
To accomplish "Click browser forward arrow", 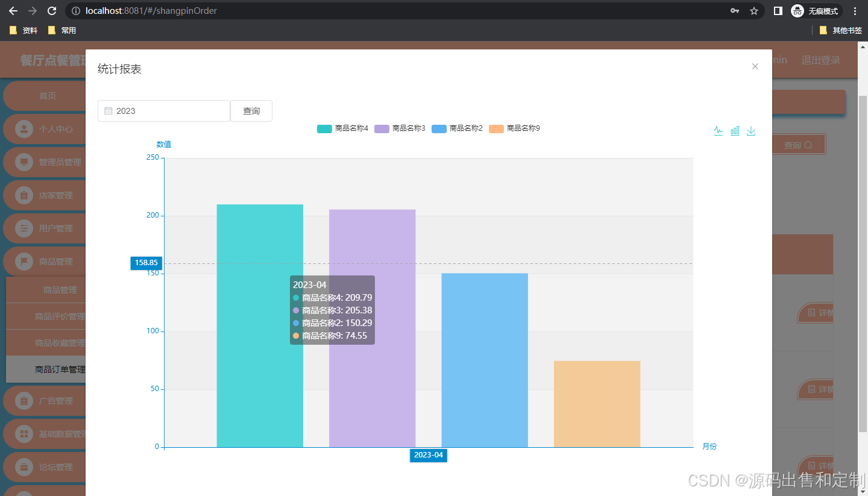I will click(x=33, y=11).
